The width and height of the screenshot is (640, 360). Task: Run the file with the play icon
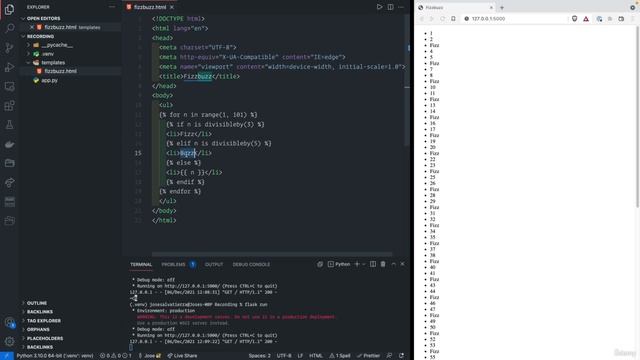pos(379,7)
